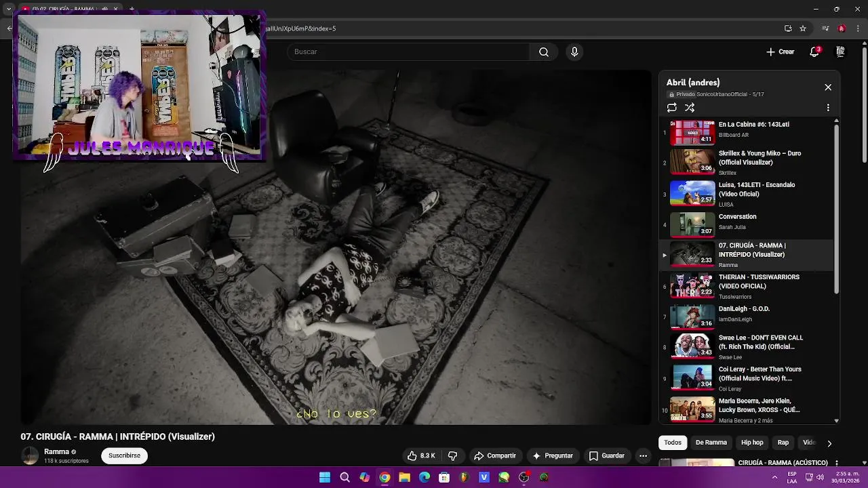This screenshot has width=868, height=488.
Task: Open OBS Studio from taskbar
Action: 524,478
